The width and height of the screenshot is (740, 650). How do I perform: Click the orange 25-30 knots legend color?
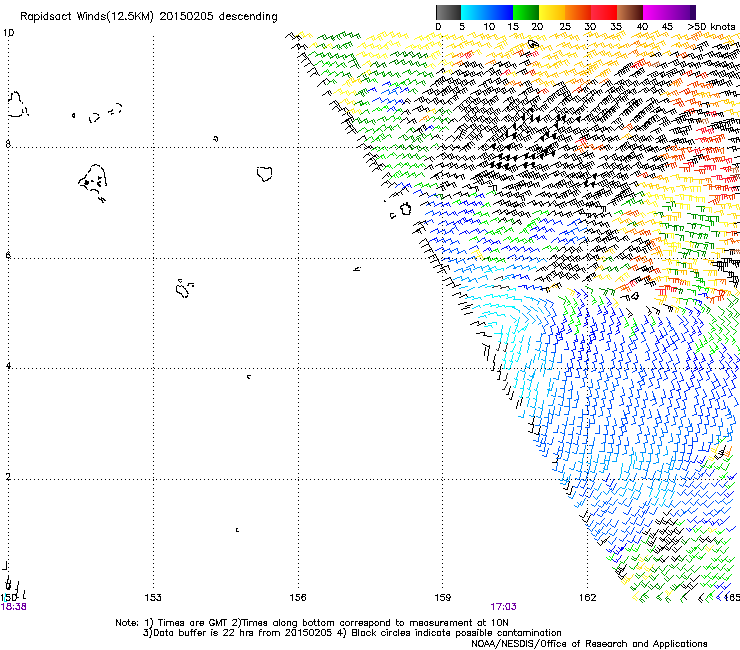[x=578, y=12]
